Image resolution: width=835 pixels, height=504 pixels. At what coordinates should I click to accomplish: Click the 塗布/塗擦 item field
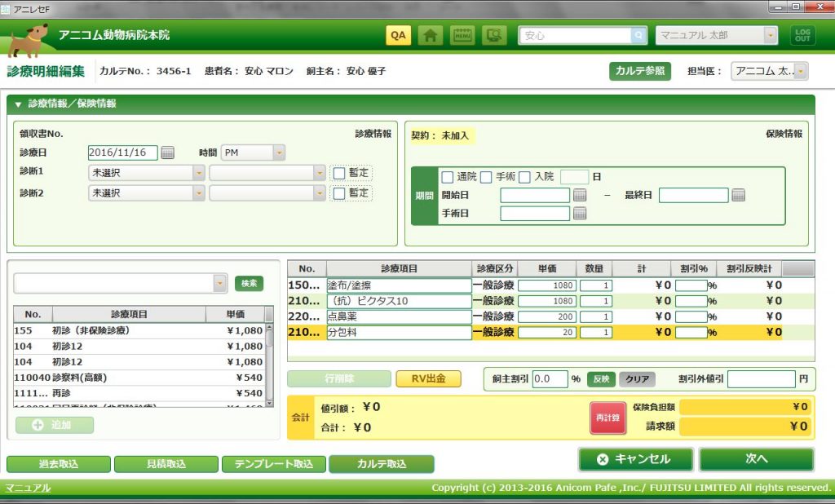[400, 285]
